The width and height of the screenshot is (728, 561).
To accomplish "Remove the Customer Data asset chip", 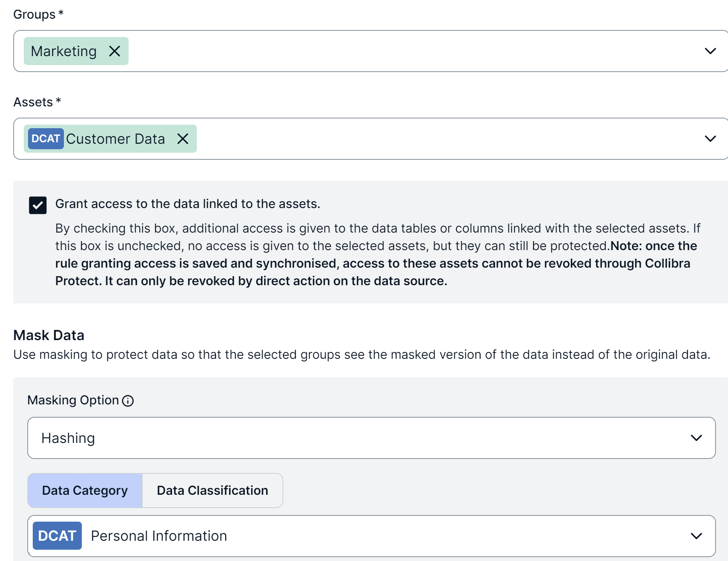I will pos(183,139).
